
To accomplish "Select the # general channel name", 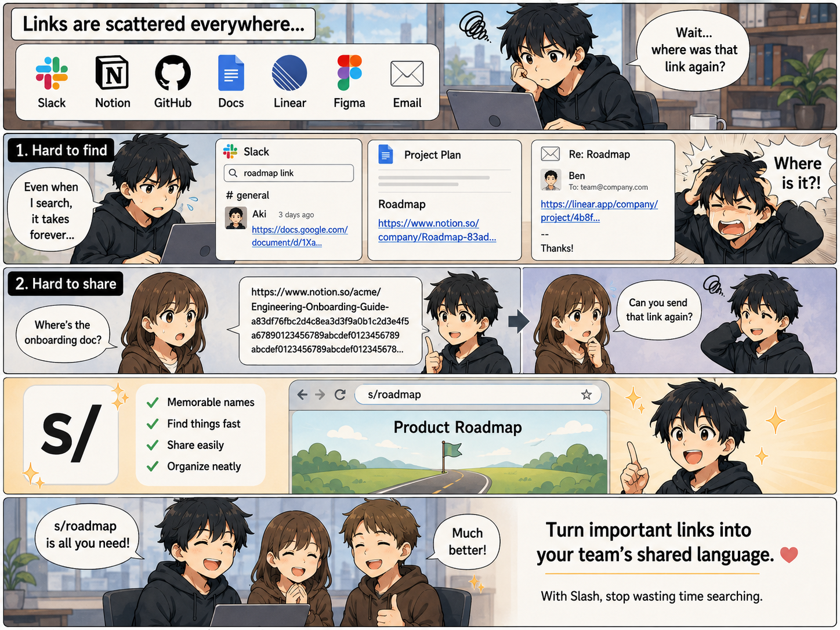I will [247, 195].
